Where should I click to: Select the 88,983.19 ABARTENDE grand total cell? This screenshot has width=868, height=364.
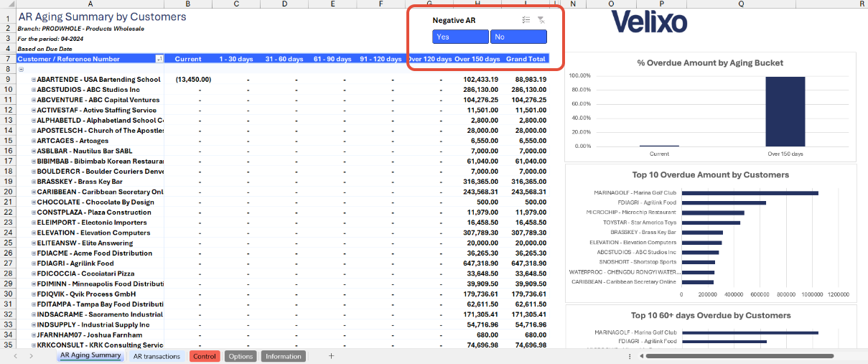coord(526,80)
